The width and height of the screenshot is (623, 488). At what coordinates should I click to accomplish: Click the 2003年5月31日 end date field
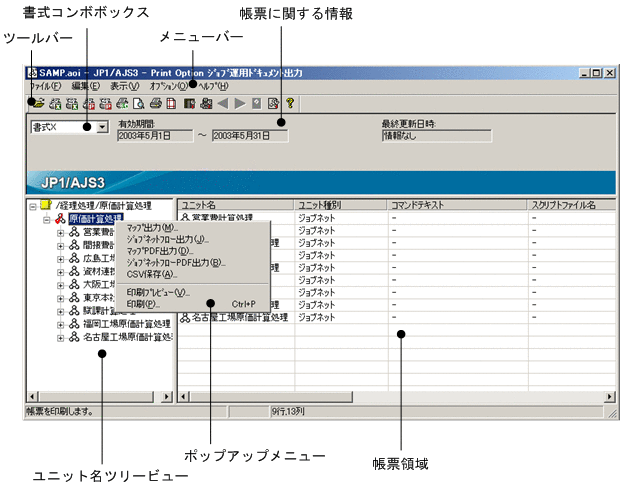(x=250, y=136)
